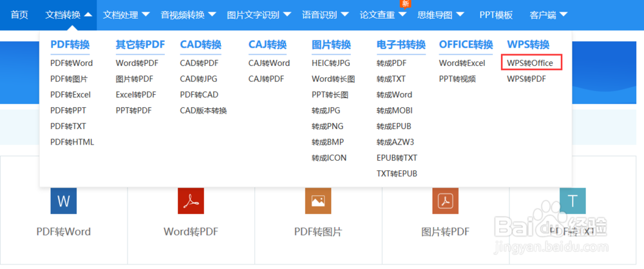644x269 pixels.
Task: Select 转成MOBI menu entry
Action: [395, 110]
